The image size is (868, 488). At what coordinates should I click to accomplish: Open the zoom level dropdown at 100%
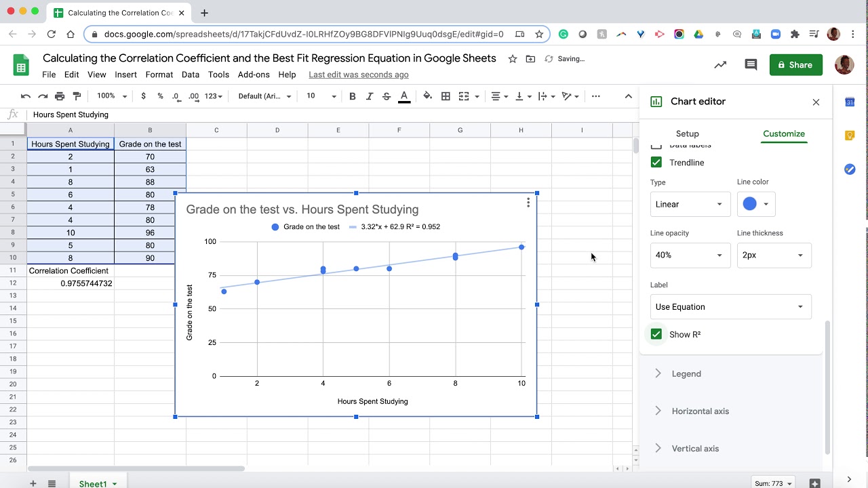tap(111, 96)
